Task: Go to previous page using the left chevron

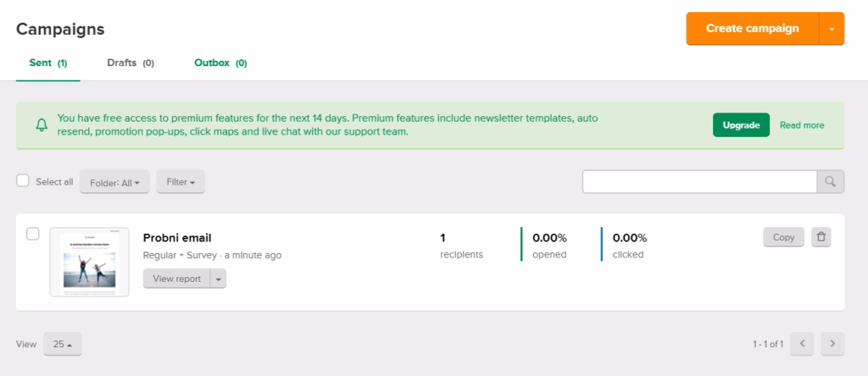Action: pyautogui.click(x=802, y=344)
